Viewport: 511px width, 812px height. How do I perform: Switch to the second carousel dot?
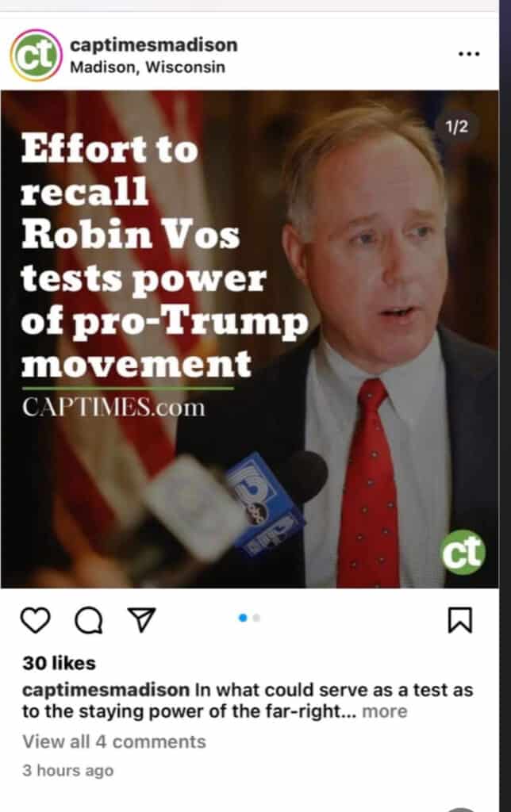pos(256,618)
